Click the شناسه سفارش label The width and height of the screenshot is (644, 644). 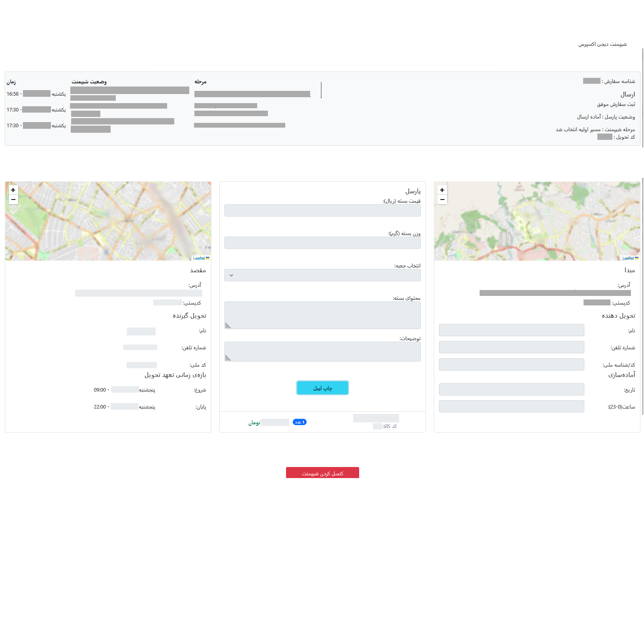pos(620,81)
